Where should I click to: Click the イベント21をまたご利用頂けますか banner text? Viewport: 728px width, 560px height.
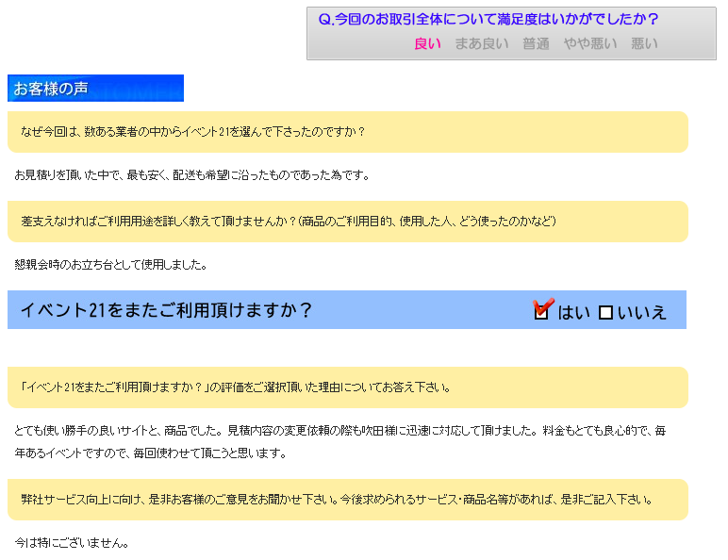166,310
